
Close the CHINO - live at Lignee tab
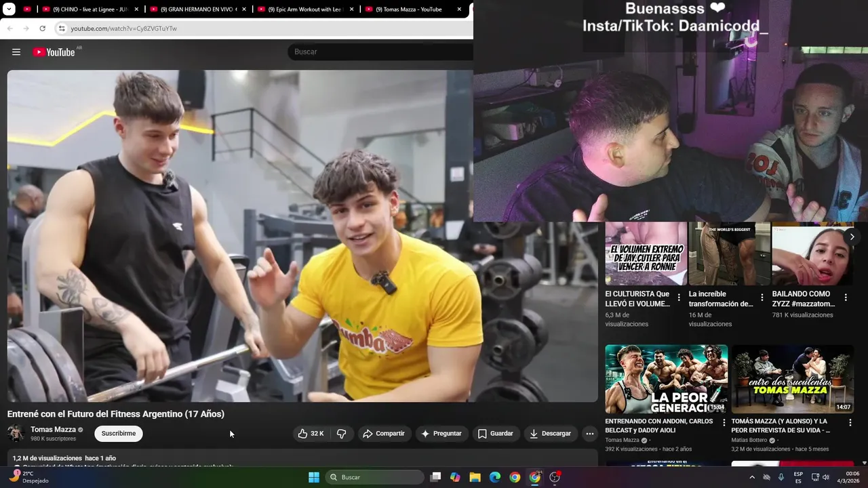click(x=136, y=9)
